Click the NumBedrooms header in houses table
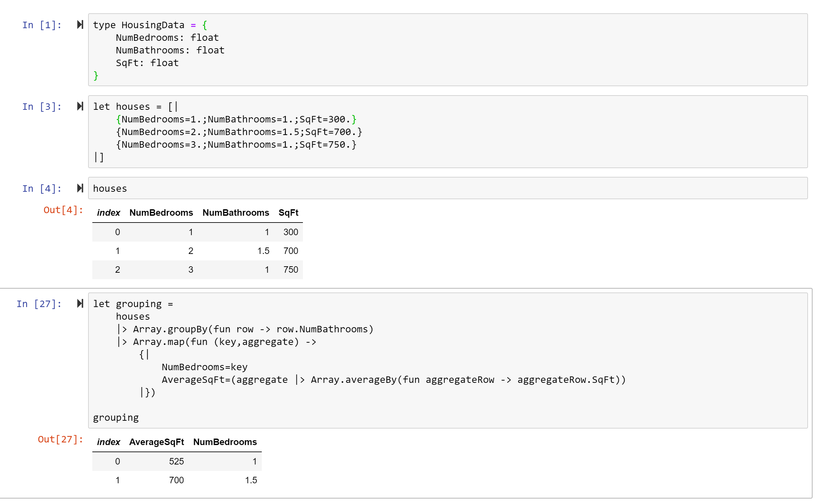This screenshot has height=504, width=819. tap(161, 212)
